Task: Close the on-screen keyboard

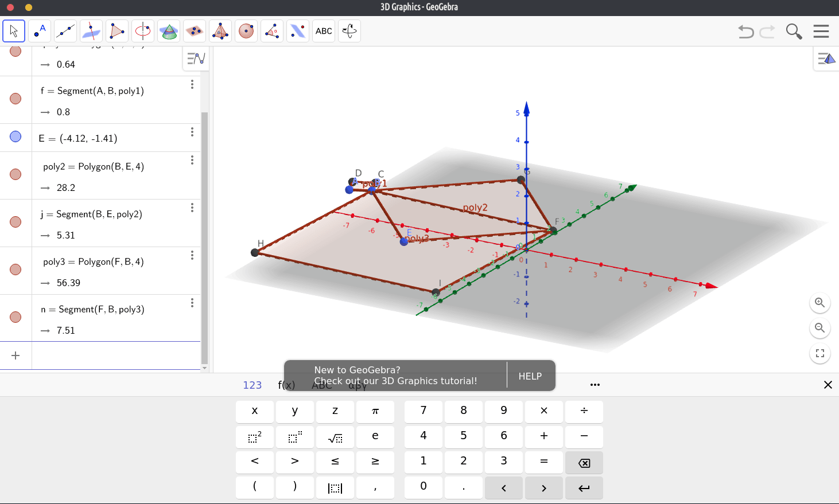Action: 828,385
